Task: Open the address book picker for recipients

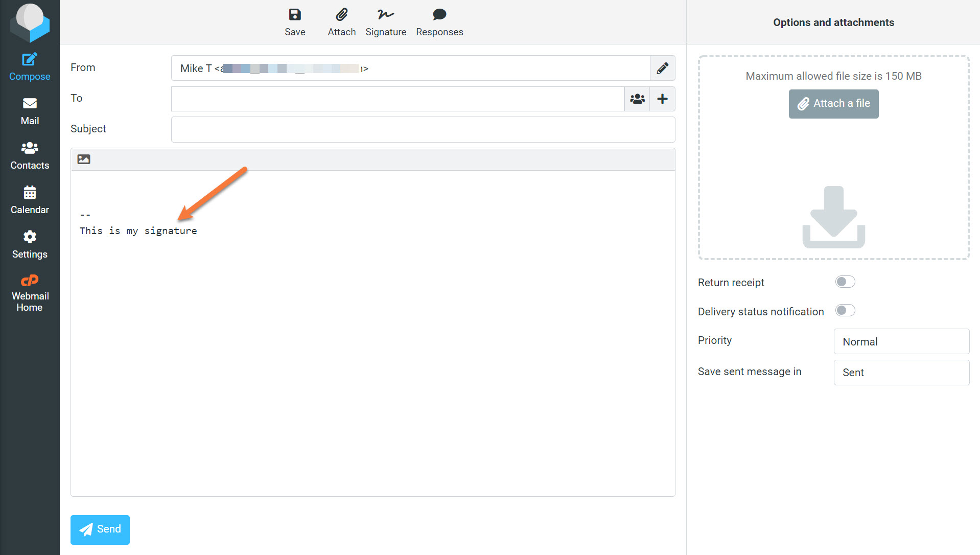Action: tap(637, 99)
